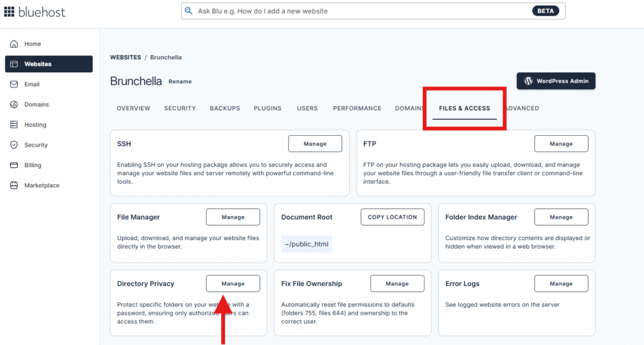
Task: Switch to the OVERVIEW tab
Action: point(133,108)
